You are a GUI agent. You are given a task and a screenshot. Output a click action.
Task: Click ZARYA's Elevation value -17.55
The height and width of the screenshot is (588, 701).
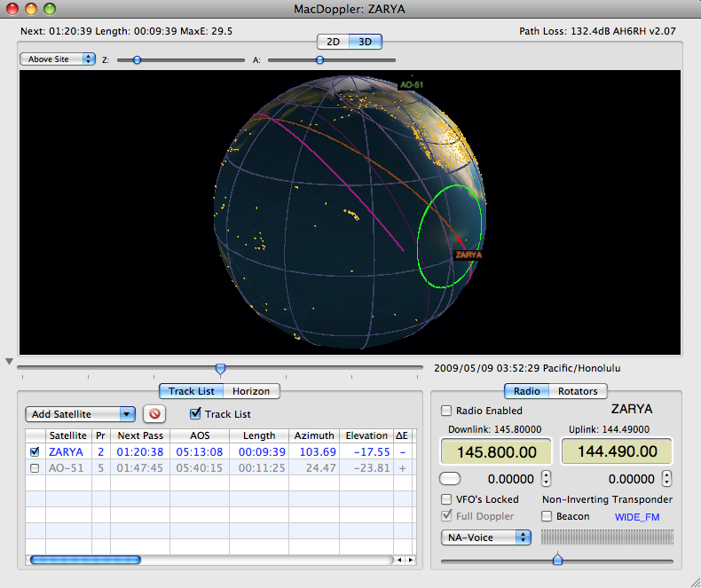click(x=372, y=451)
